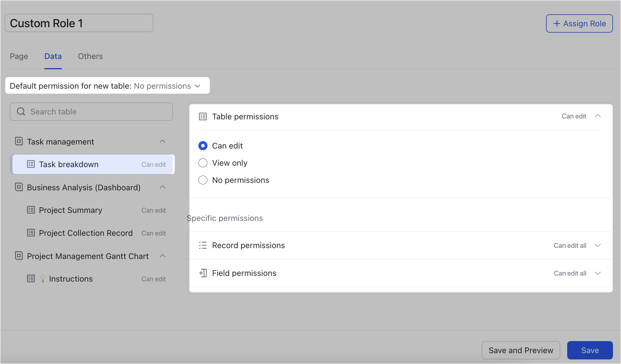Click the lightbulb emoji beside Instructions
The image size is (621, 364).
(x=43, y=279)
